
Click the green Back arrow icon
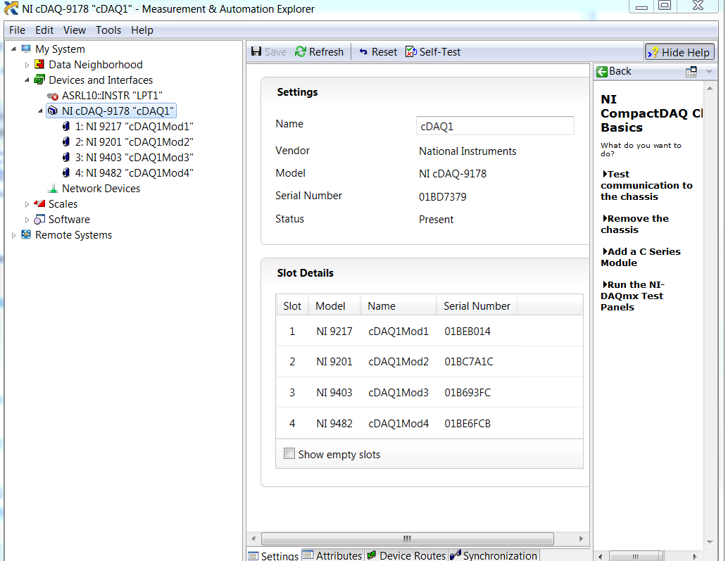click(602, 72)
